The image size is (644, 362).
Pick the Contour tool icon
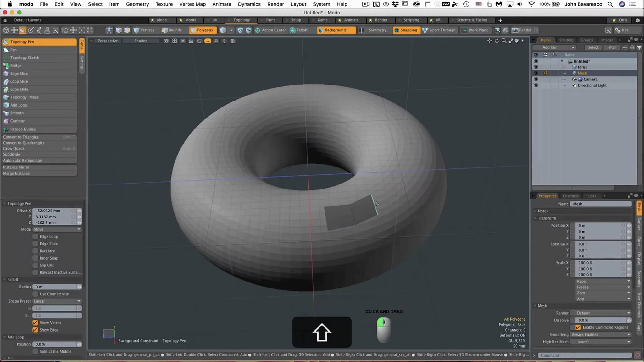[6, 121]
